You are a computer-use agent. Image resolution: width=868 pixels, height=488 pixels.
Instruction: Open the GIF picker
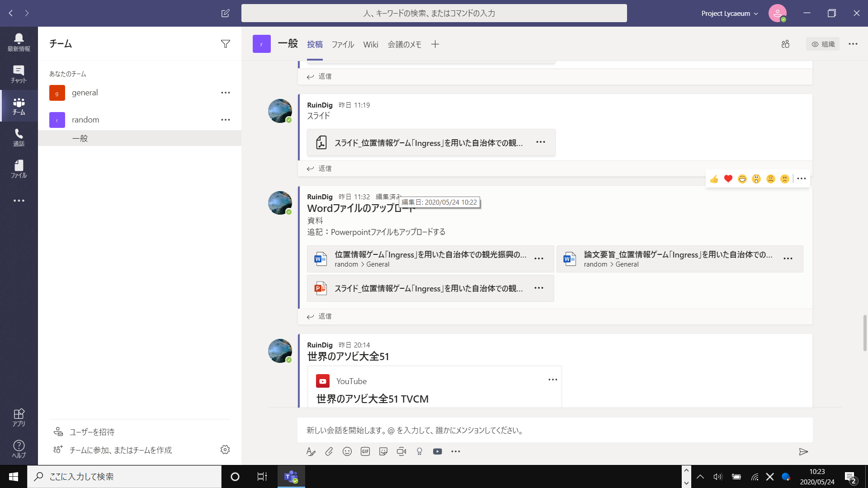tap(365, 451)
